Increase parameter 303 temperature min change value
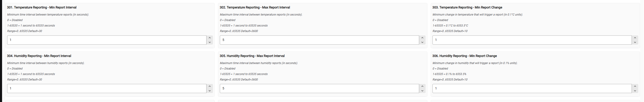Viewport: 644px width, 102px height. (x=635, y=38)
